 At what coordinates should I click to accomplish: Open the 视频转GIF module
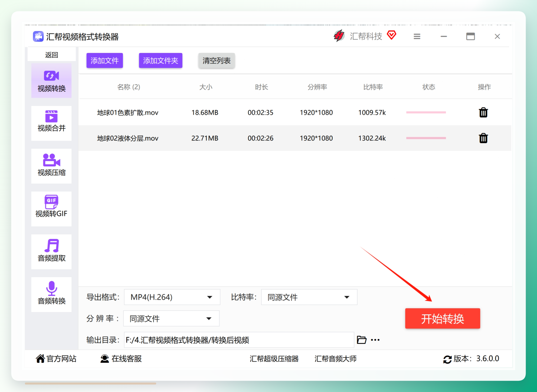click(51, 208)
